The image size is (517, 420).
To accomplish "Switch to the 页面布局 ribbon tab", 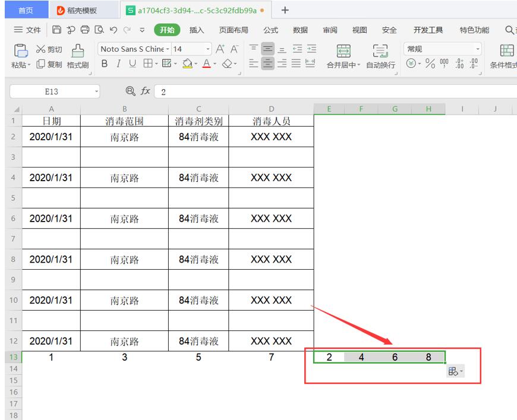I will tap(234, 30).
